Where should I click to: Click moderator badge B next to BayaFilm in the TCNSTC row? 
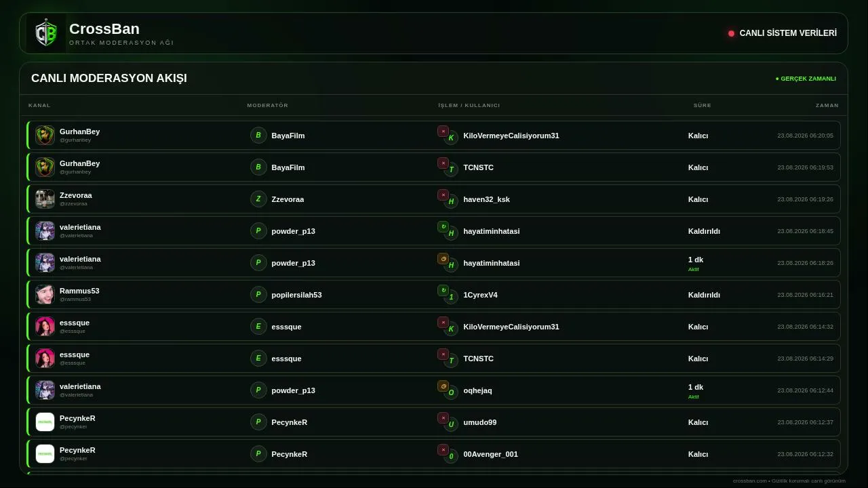click(x=258, y=167)
